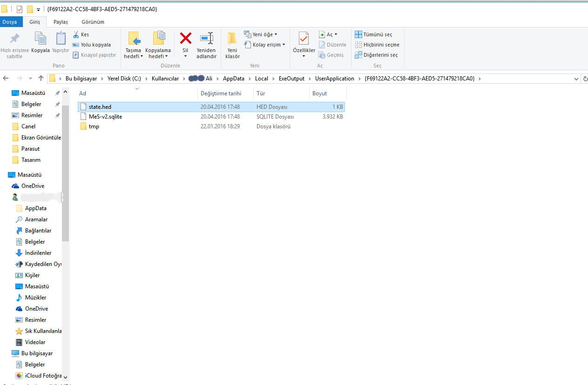Refresh the folder view

coord(585,79)
